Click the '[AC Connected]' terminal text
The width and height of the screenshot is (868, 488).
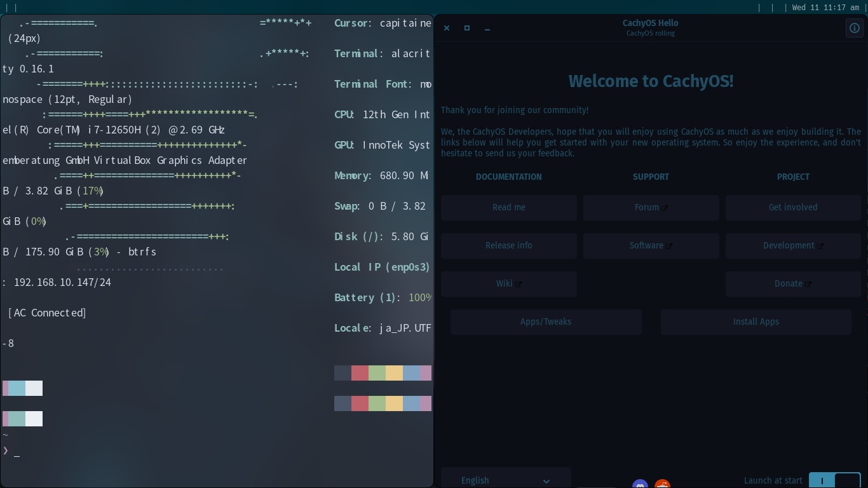coord(48,313)
